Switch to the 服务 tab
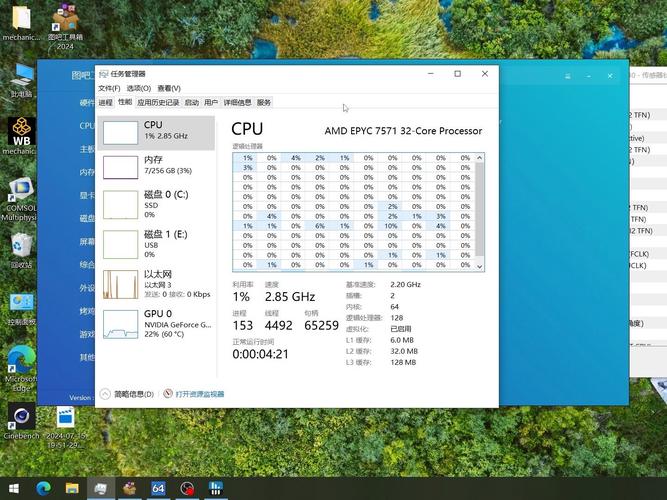Viewport: 667px width, 500px height. pyautogui.click(x=264, y=103)
